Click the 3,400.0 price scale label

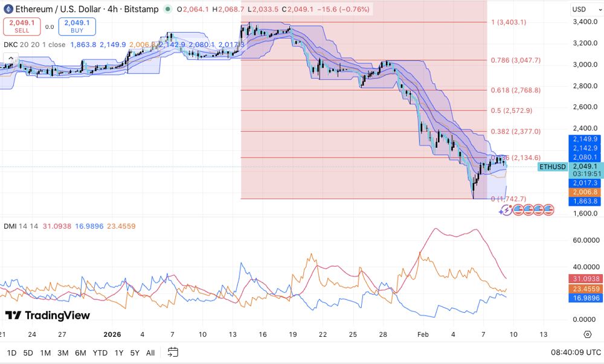click(585, 22)
